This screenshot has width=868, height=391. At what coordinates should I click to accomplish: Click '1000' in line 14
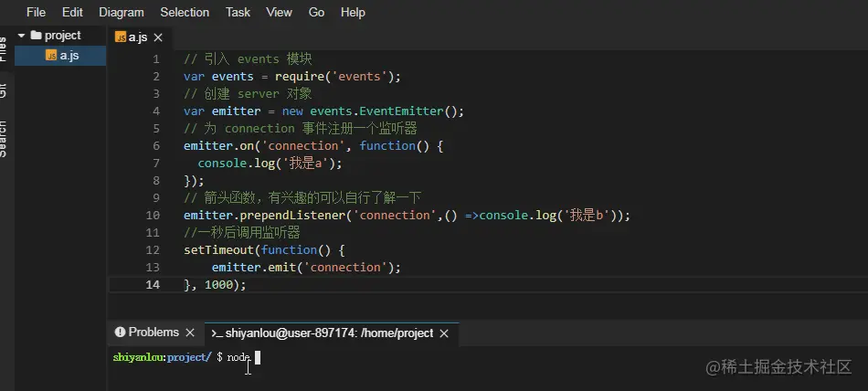coord(218,285)
